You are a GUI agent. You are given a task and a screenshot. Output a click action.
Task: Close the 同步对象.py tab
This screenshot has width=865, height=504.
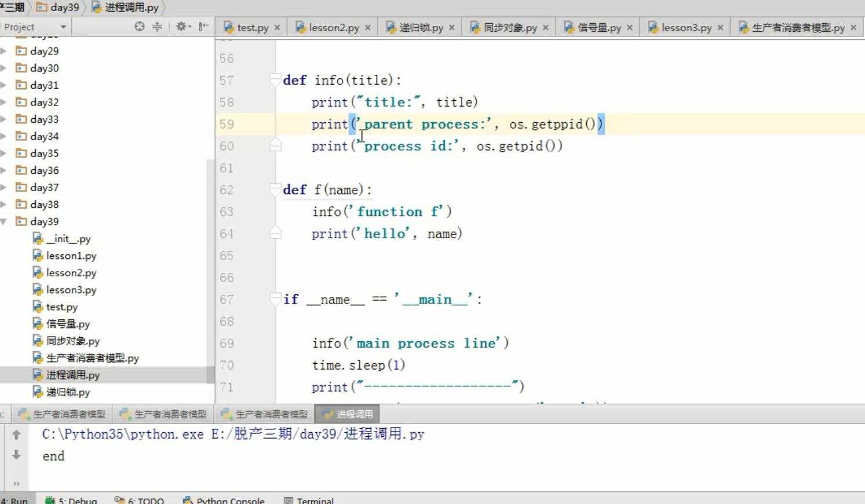click(545, 27)
